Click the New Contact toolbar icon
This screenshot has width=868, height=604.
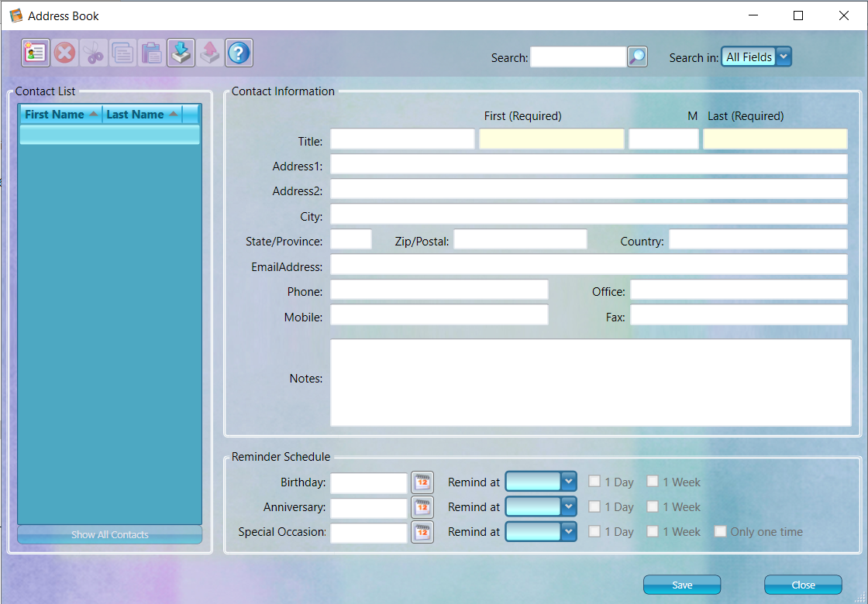[36, 53]
